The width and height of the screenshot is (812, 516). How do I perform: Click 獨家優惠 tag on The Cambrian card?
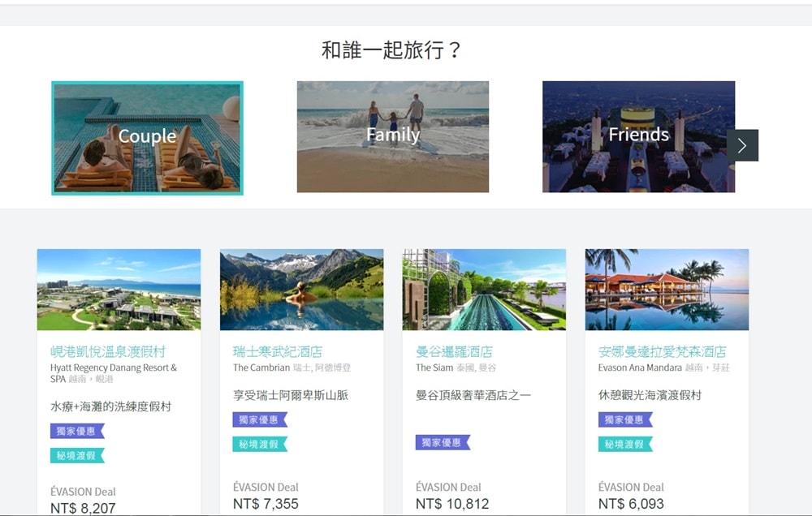(260, 419)
